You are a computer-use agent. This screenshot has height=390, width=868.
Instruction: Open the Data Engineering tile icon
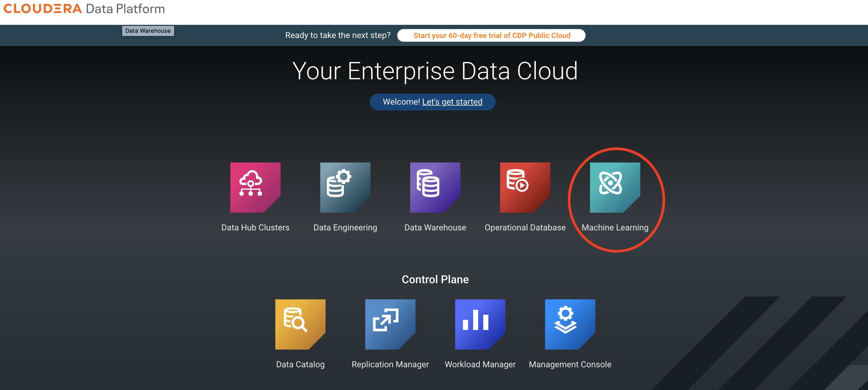(345, 187)
